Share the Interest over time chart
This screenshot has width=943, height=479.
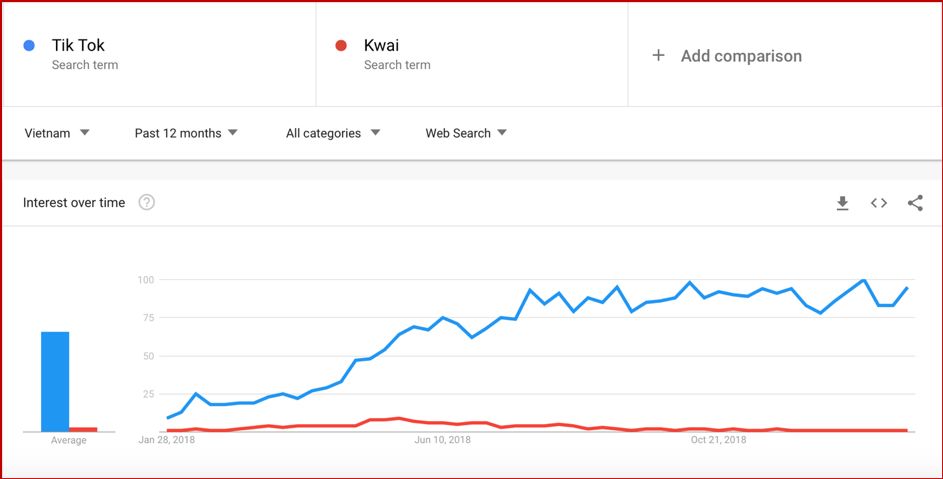tap(915, 203)
